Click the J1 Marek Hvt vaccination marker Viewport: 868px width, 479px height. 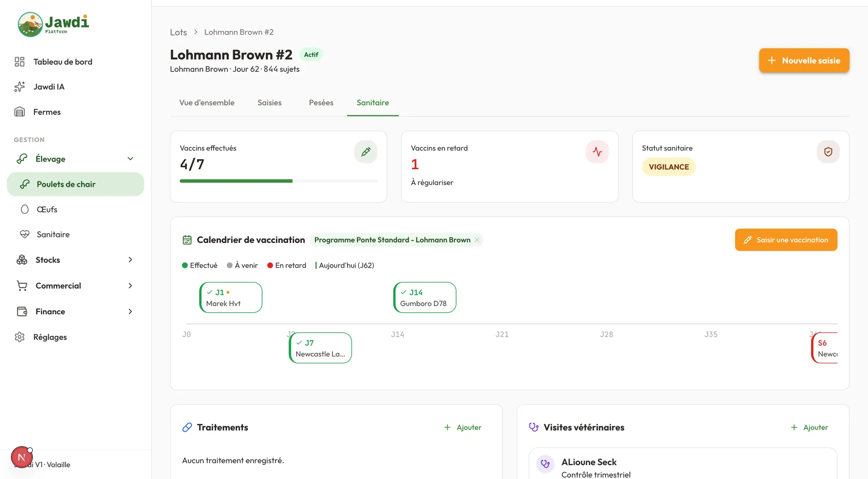(x=231, y=297)
